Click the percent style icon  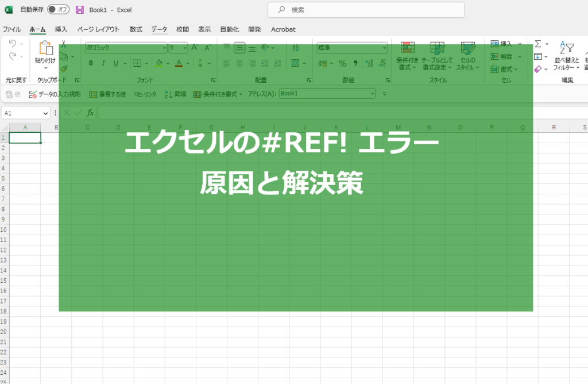342,63
